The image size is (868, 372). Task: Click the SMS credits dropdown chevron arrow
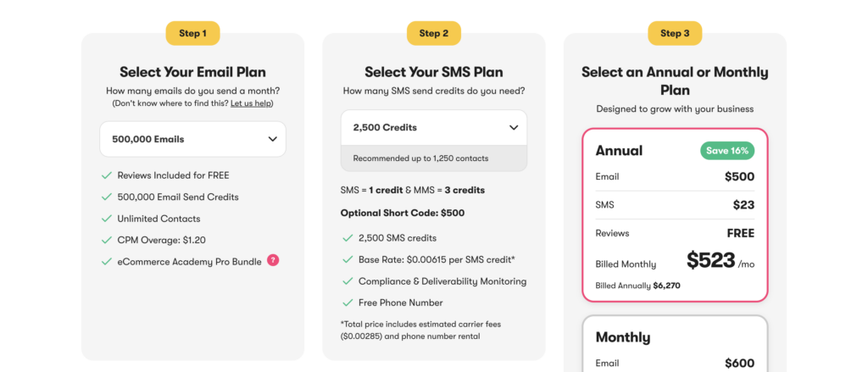[x=514, y=128]
